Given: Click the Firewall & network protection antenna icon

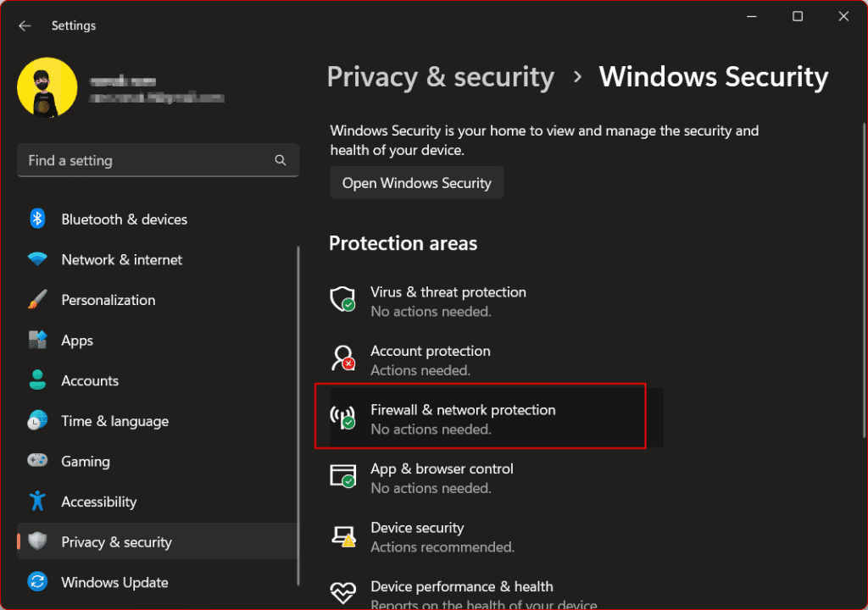Looking at the screenshot, I should point(342,417).
